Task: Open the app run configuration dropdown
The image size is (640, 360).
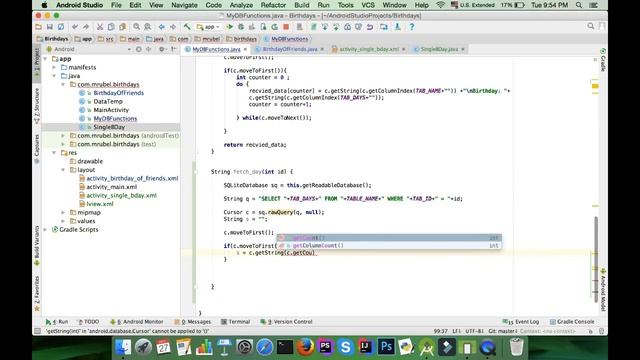Action: pos(208,27)
